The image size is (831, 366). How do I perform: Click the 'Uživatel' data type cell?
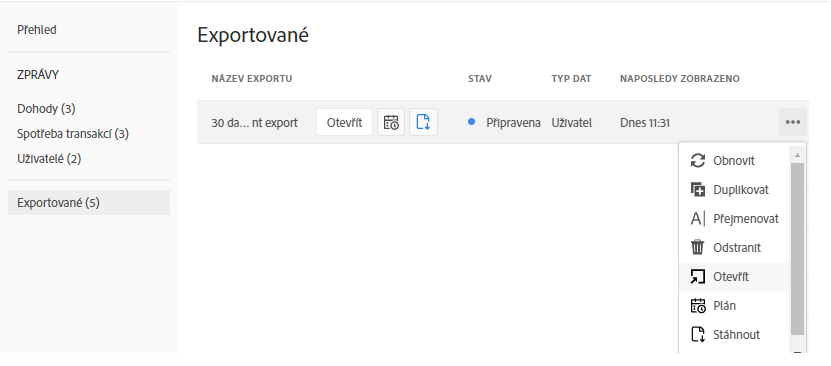(x=572, y=123)
